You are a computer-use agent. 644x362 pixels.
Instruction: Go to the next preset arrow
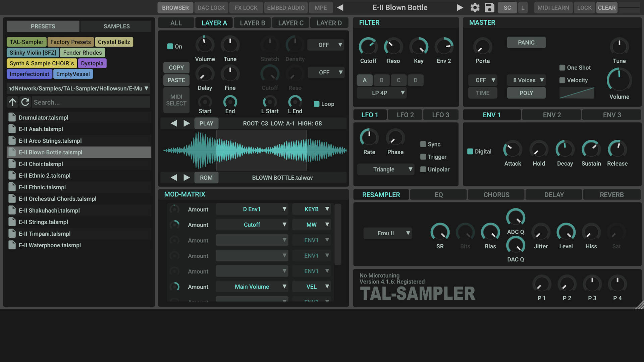pos(460,7)
